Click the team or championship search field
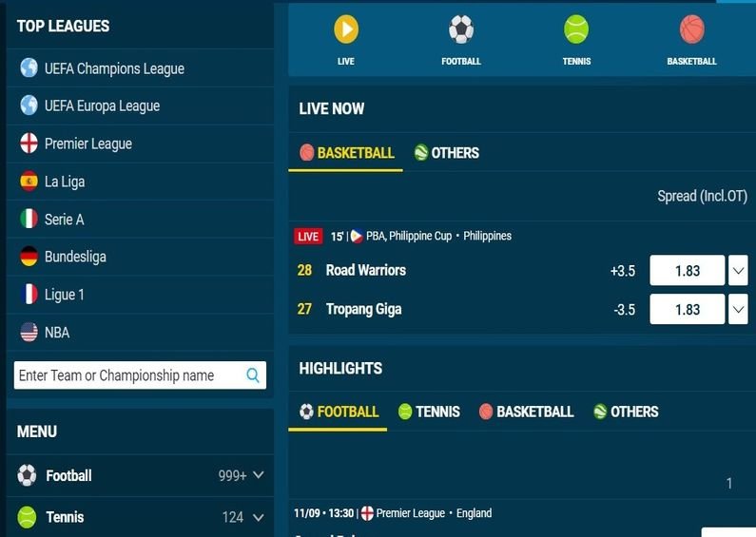The image size is (756, 537). (140, 375)
